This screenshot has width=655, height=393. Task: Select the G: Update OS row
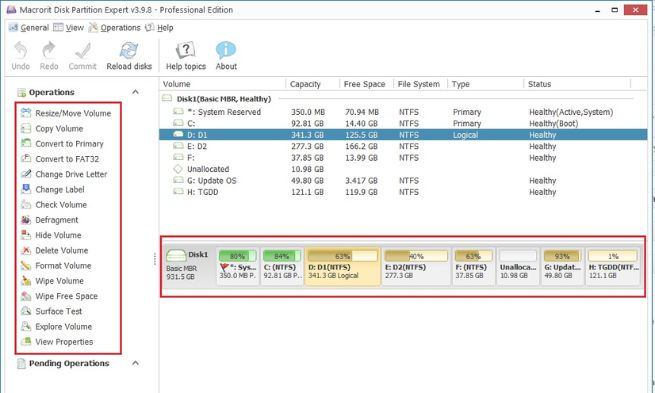point(404,180)
